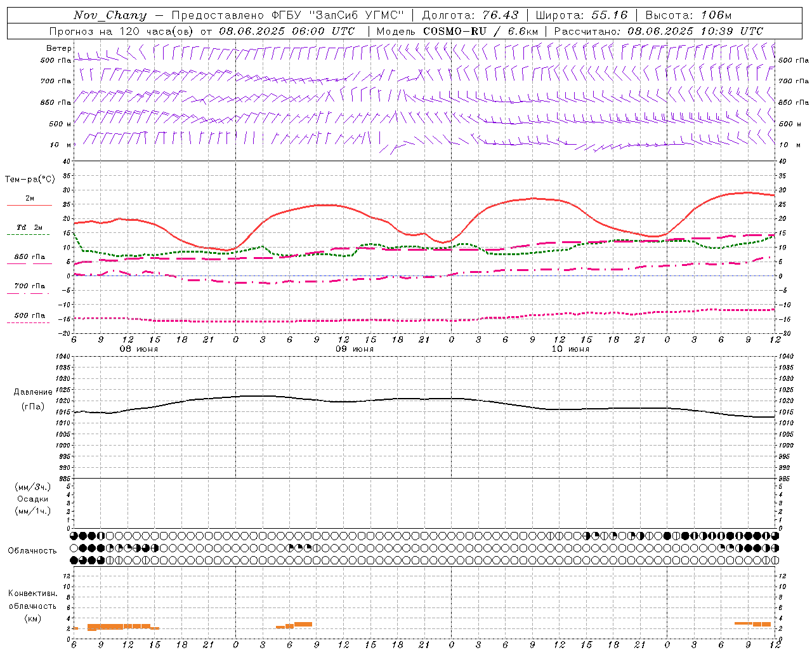
Task: Click the Осадки precipitation label
Action: tap(33, 499)
